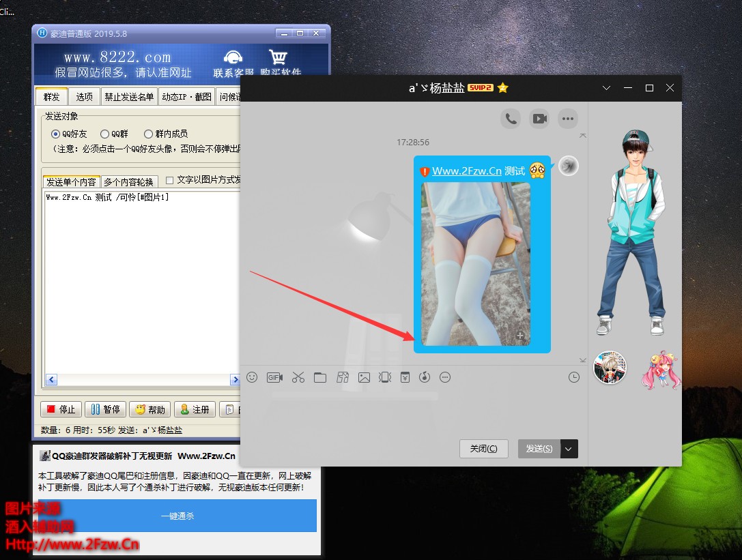Click the contact name a'ゞ杨盐盐
This screenshot has width=742, height=560.
[436, 88]
